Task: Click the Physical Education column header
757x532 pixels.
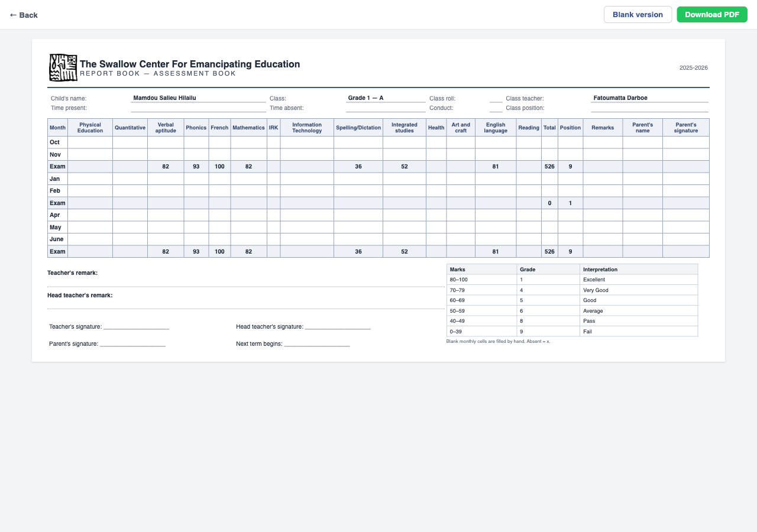Action: (x=90, y=128)
